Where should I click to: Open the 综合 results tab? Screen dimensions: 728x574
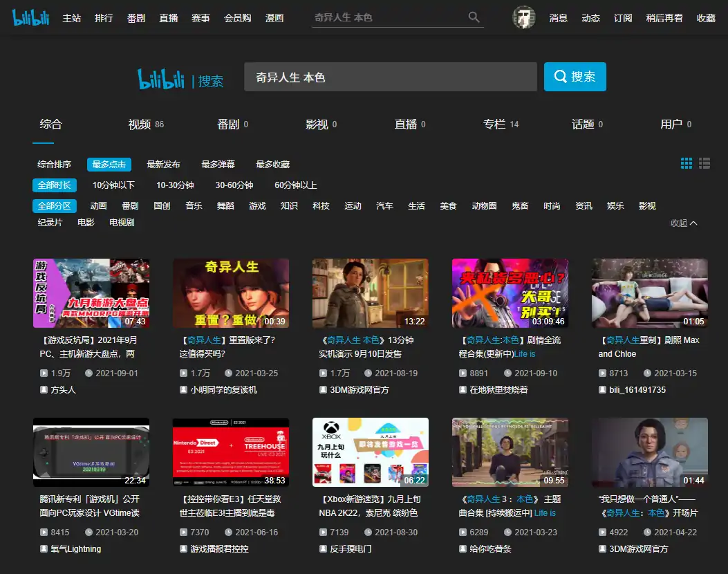(50, 124)
